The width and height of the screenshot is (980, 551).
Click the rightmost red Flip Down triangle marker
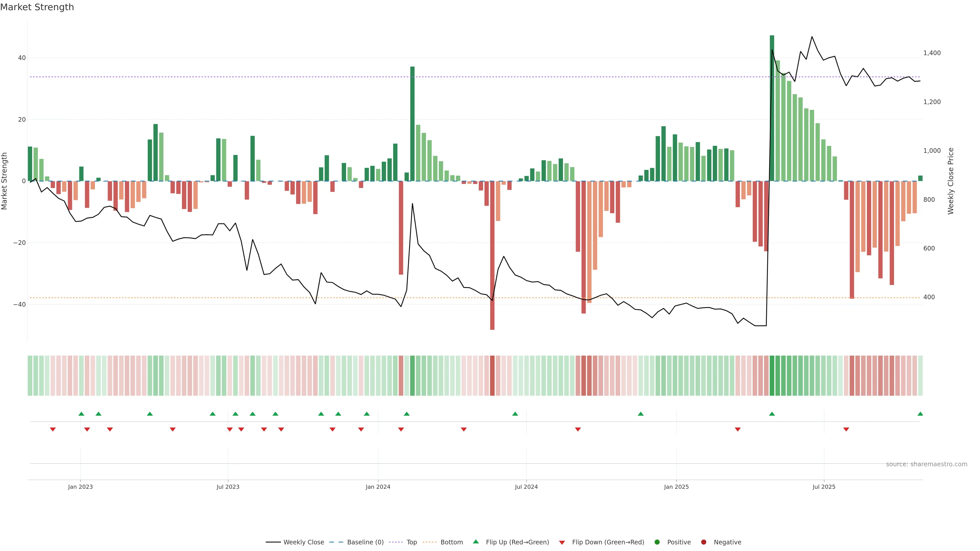[846, 429]
